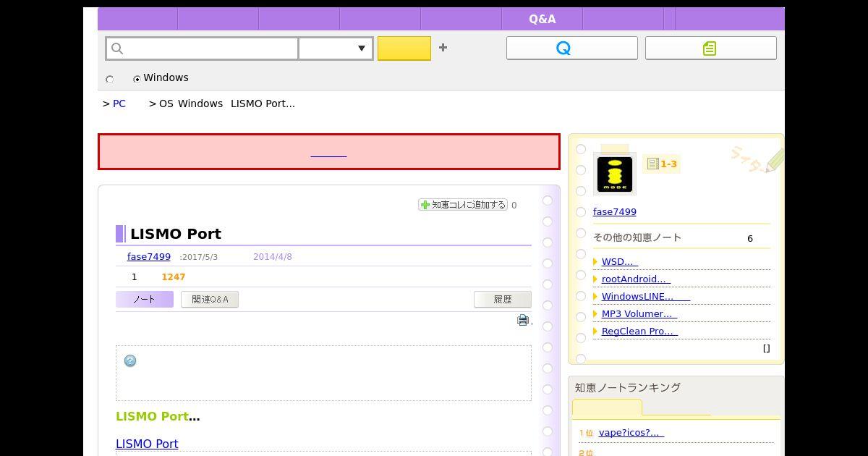The image size is (868, 456).
Task: Click the LISMO Port blue hyperlink
Action: pos(147,444)
